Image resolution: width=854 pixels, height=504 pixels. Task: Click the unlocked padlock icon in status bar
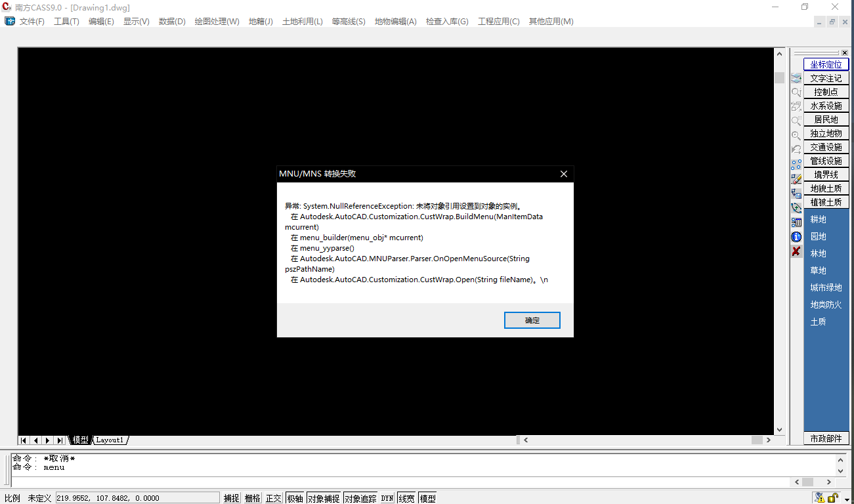(833, 498)
